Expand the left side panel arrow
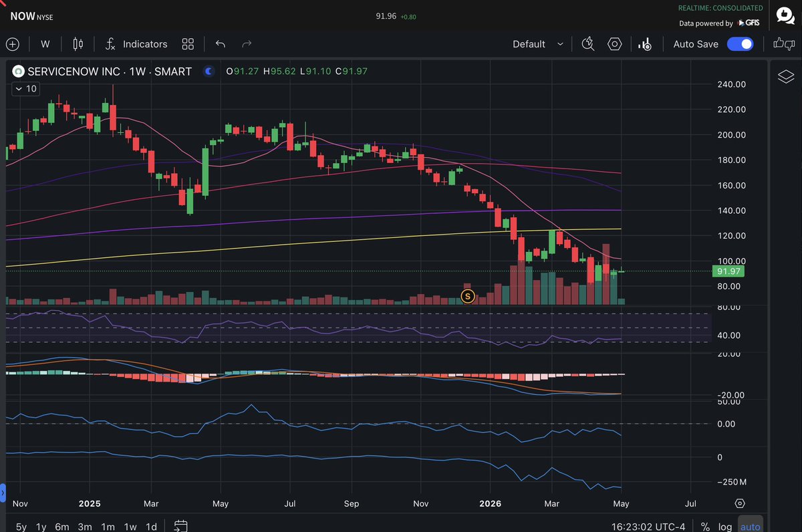 [x=3, y=493]
